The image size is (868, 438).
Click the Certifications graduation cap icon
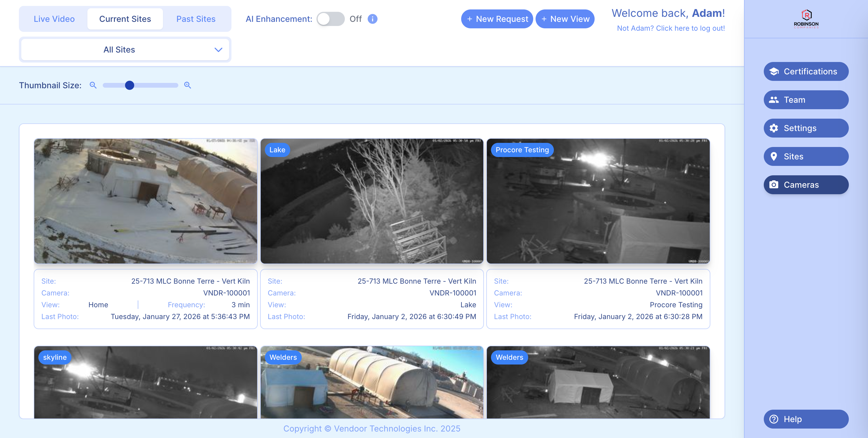[774, 71]
